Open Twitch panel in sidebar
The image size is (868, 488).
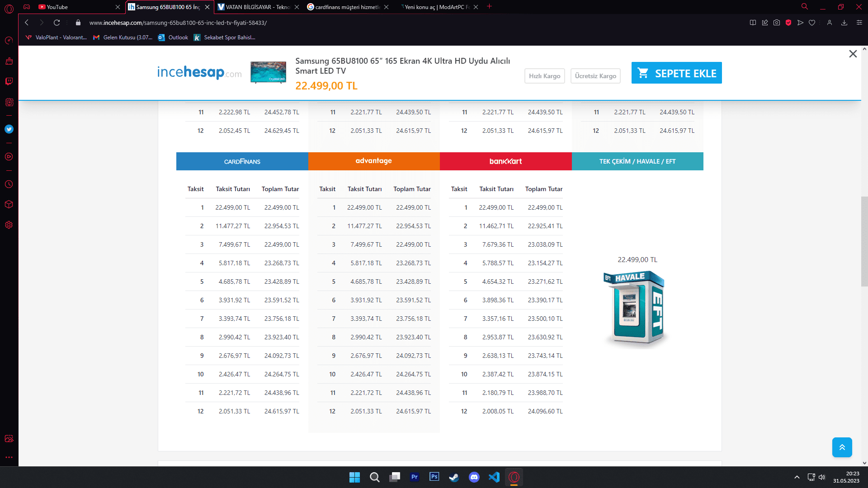pos(9,81)
